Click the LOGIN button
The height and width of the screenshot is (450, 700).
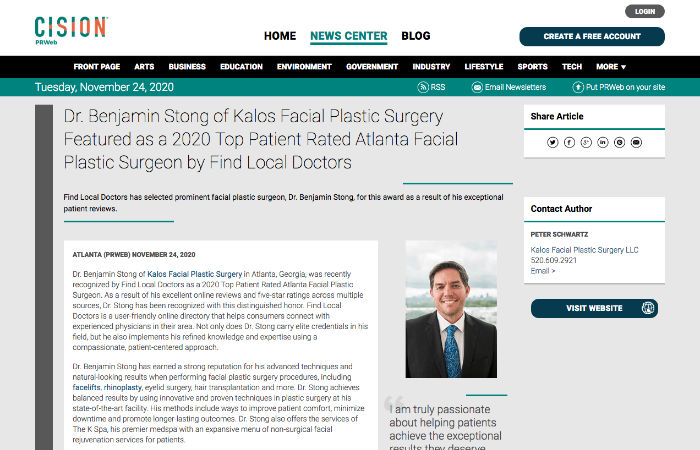coord(645,12)
